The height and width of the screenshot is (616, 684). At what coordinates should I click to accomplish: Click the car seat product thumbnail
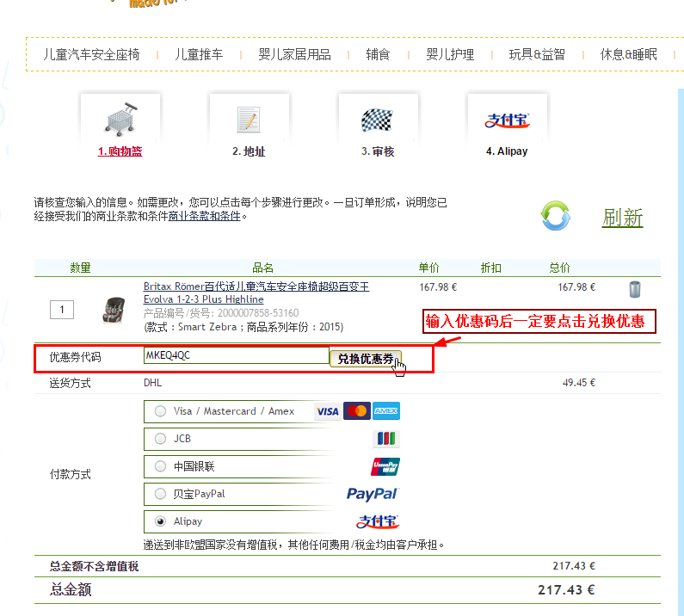click(x=113, y=310)
